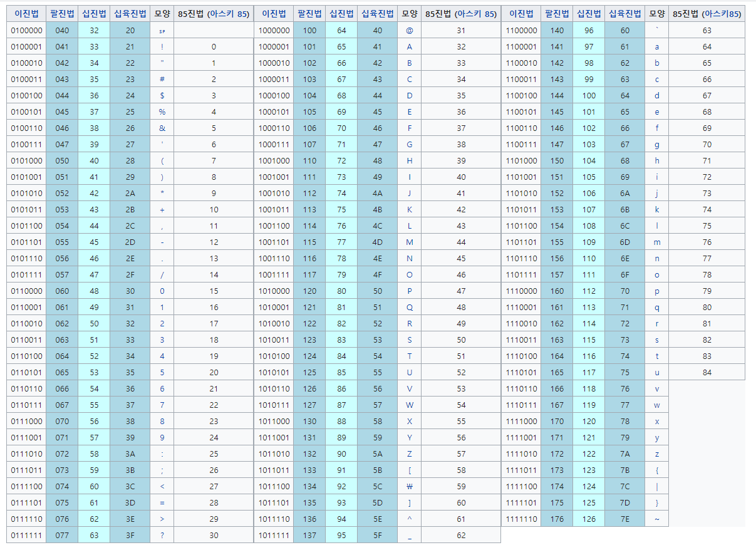Click uppercase 'K' link in row 1001011

point(410,209)
